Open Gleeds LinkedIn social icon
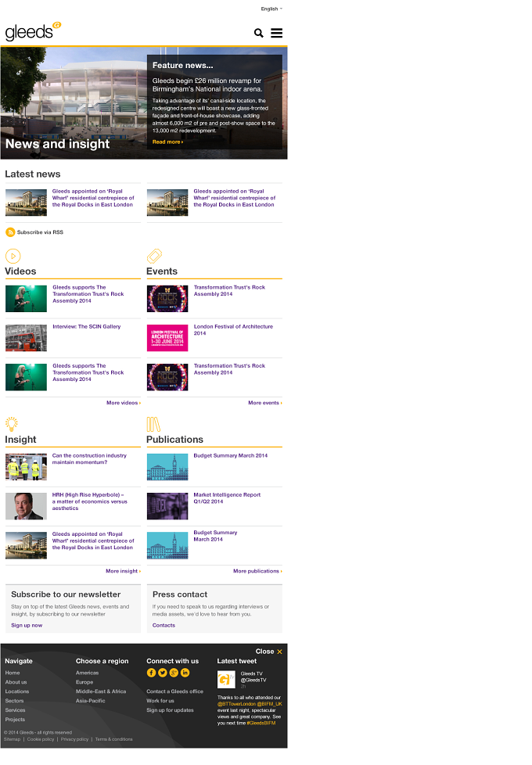This screenshot has height=765, width=532. tap(185, 673)
